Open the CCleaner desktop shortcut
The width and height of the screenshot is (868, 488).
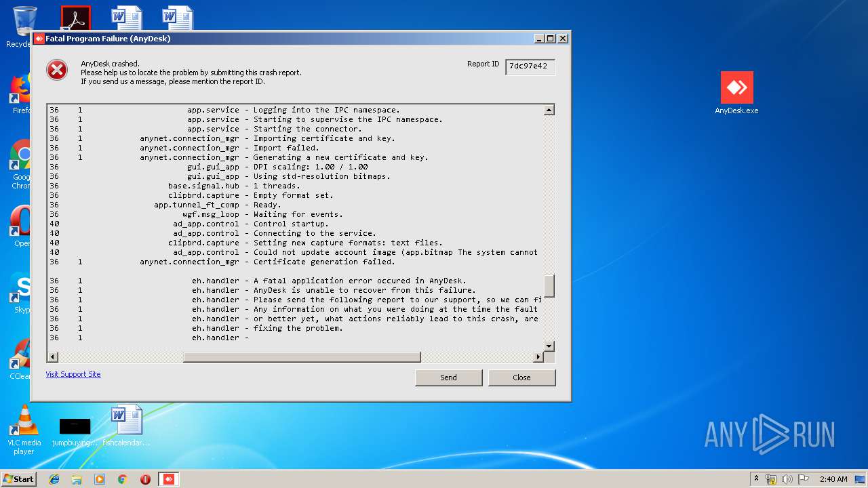pyautogui.click(x=20, y=359)
